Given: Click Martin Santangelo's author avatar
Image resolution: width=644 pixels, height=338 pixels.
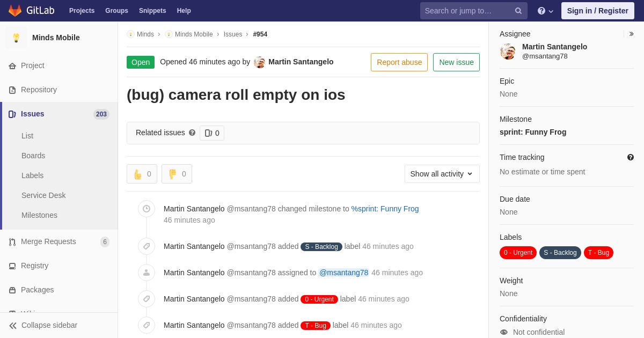Looking at the screenshot, I should [260, 62].
